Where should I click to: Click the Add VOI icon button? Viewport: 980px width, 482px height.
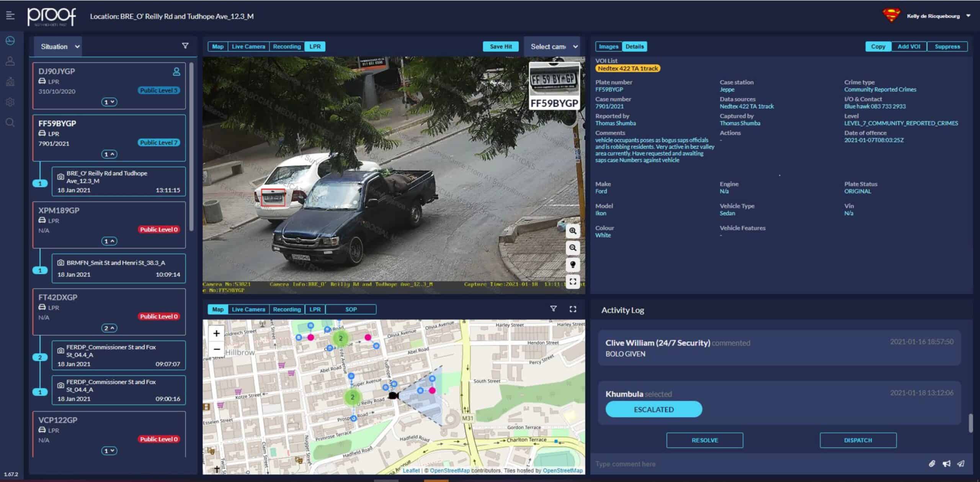(910, 46)
